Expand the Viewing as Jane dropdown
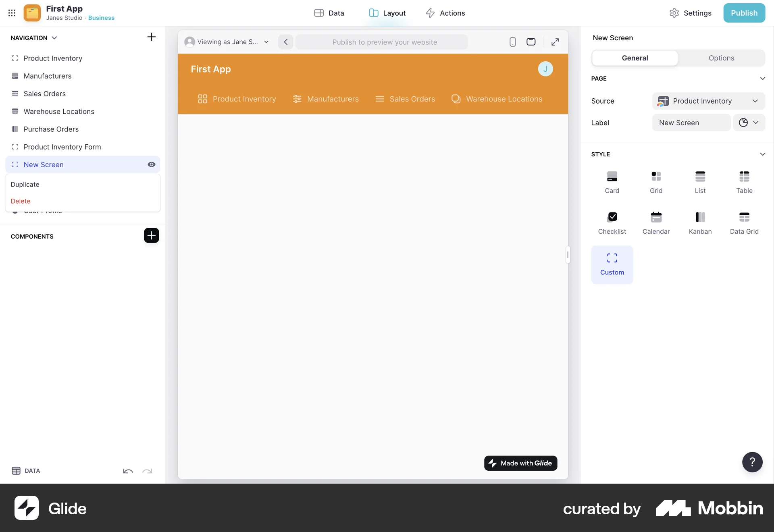 pos(266,42)
